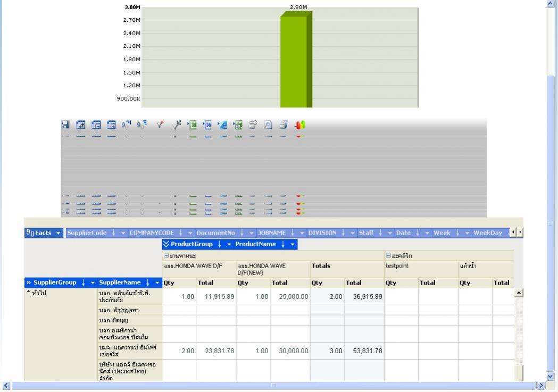The width and height of the screenshot is (558, 392).
Task: Open the COMPANYCODE filter dropdown arrow
Action: pos(190,233)
